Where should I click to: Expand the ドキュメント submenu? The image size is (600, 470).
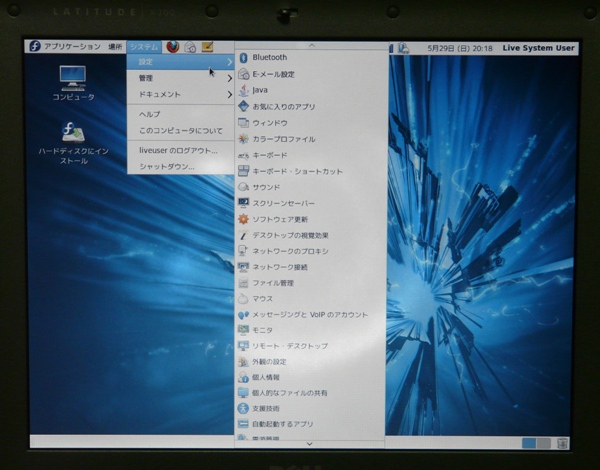click(180, 95)
